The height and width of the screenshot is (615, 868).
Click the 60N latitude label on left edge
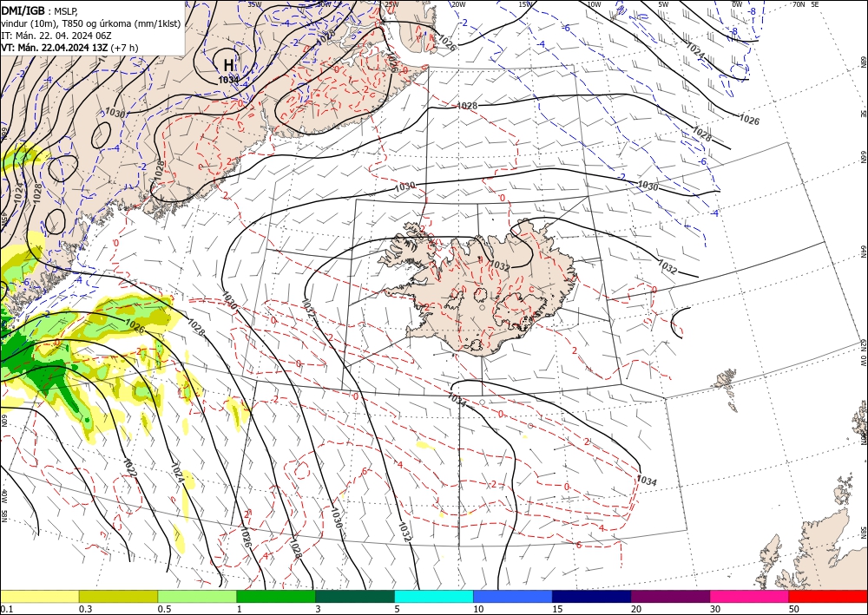tap(4, 421)
